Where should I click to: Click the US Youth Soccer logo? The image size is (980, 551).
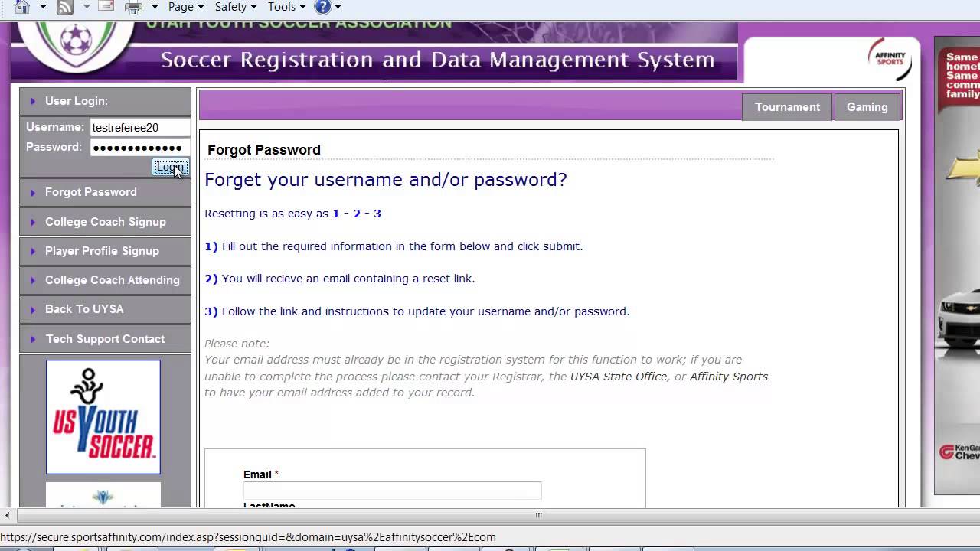click(x=103, y=417)
